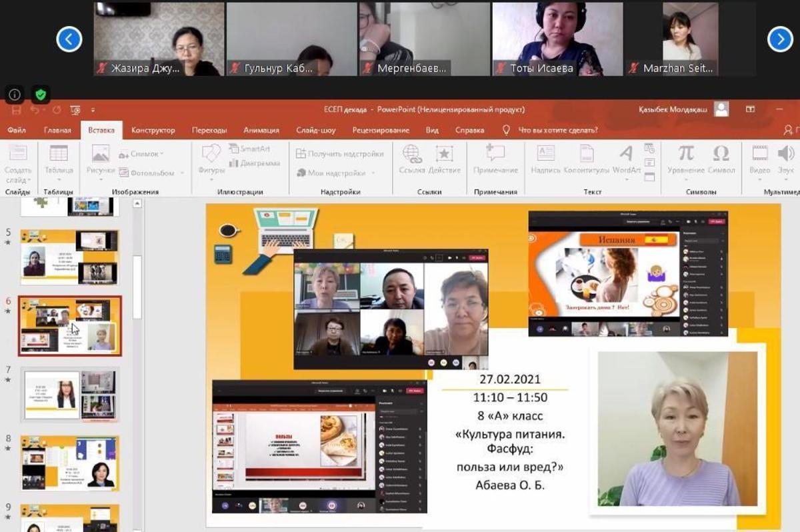The image size is (800, 532).
Task: Click the green security shield icon
Action: (41, 95)
